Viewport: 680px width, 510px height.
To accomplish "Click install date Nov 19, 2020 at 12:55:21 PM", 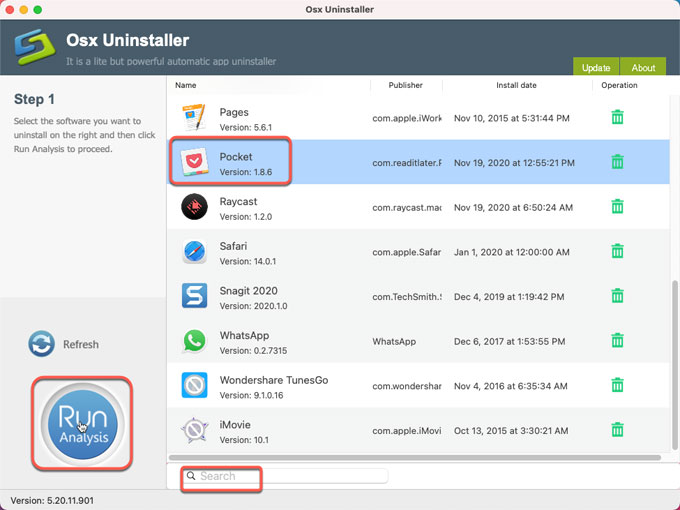I will click(x=514, y=163).
